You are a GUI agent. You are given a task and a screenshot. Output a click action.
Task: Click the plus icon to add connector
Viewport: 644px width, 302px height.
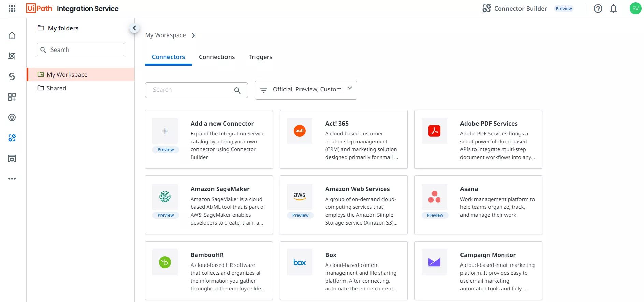[x=165, y=131]
